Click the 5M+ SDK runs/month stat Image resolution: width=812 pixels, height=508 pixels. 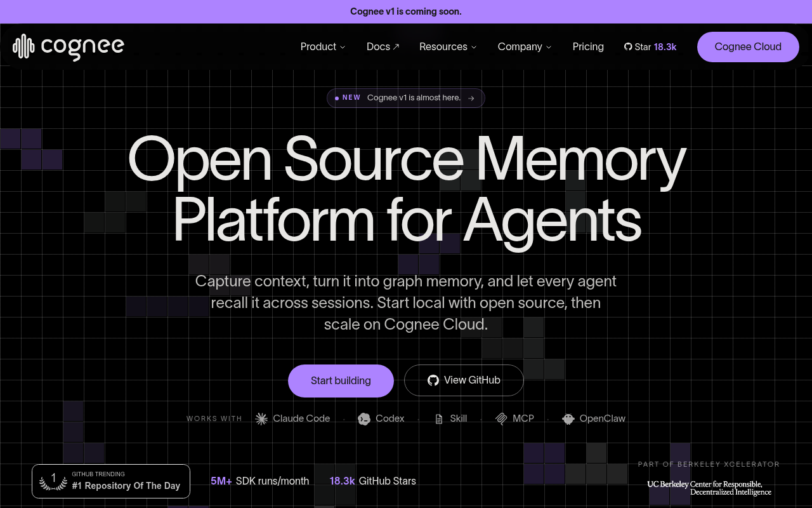click(x=259, y=481)
